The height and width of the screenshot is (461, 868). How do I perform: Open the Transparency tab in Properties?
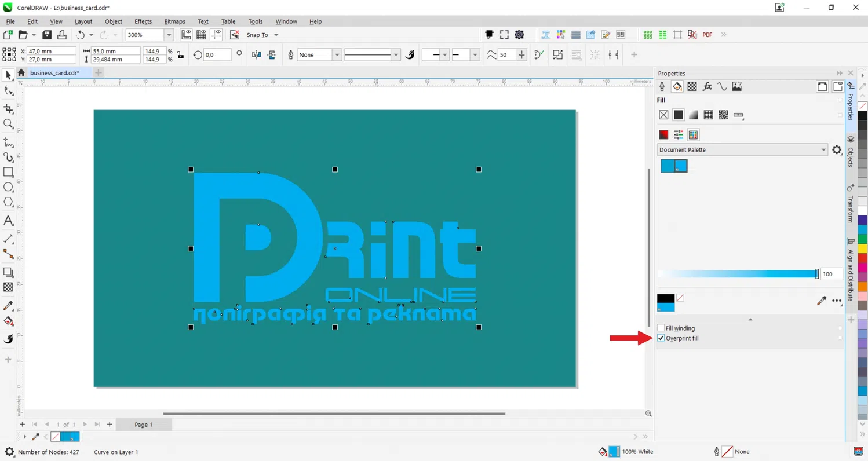692,86
